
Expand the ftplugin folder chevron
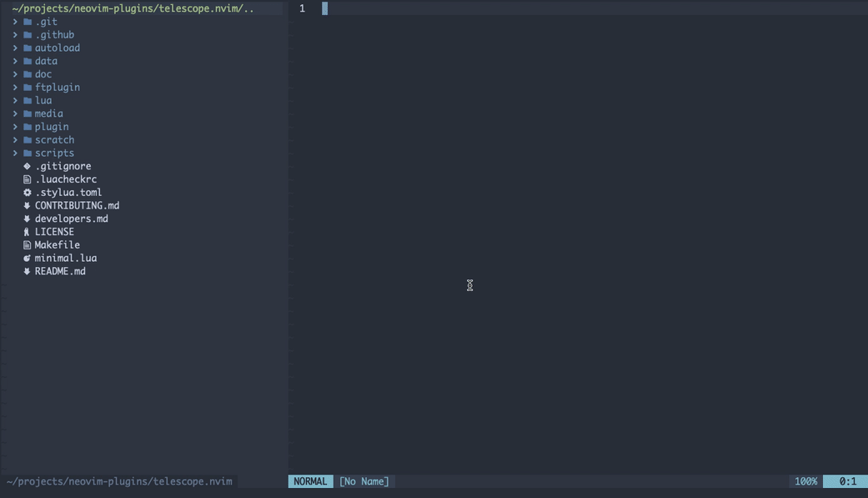(x=15, y=88)
